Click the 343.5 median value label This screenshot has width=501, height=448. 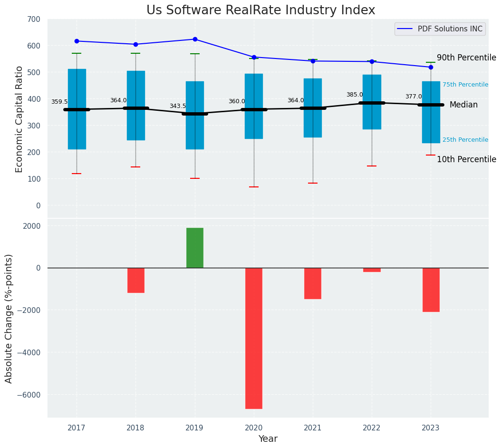pos(178,106)
